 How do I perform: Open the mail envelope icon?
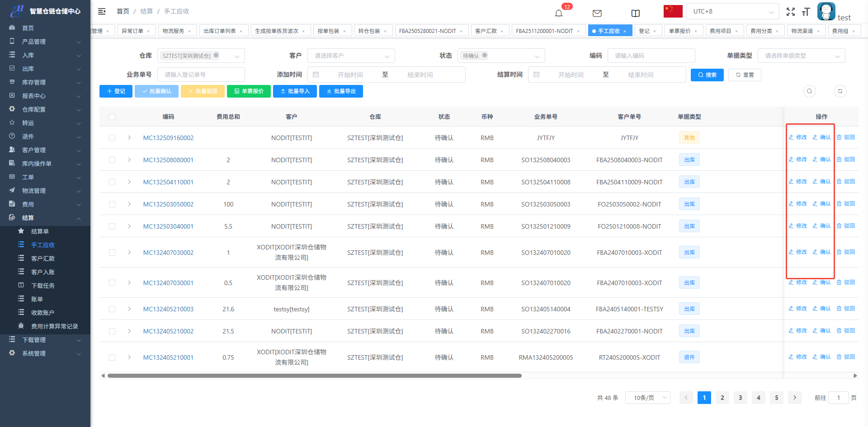tap(597, 13)
